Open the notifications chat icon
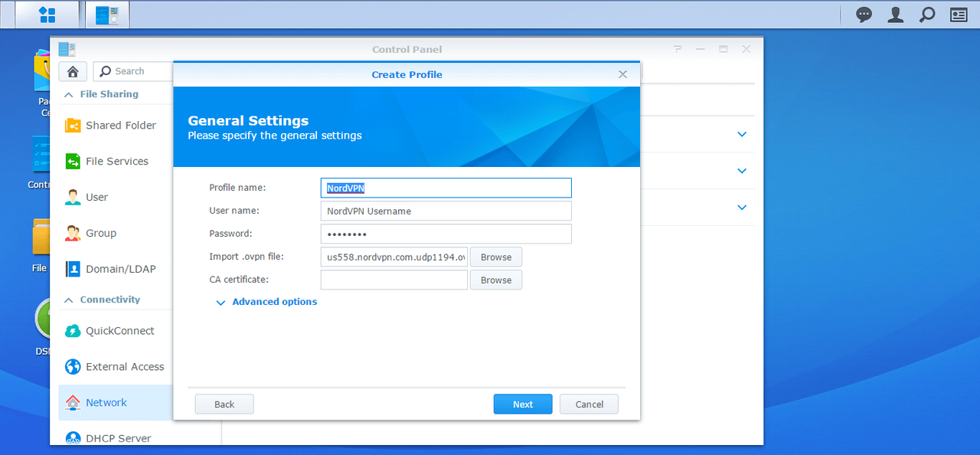This screenshot has height=455, width=980. [864, 14]
